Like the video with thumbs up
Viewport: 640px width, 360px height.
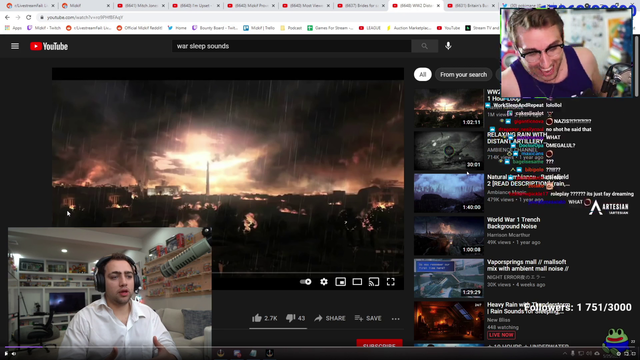tap(264, 318)
